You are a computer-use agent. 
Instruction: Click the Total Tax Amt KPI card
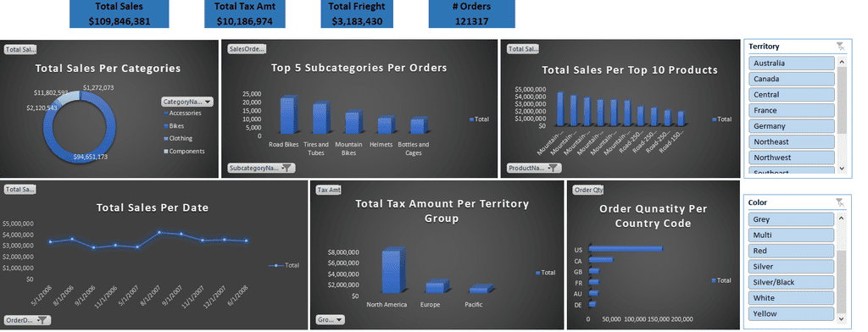[244, 14]
